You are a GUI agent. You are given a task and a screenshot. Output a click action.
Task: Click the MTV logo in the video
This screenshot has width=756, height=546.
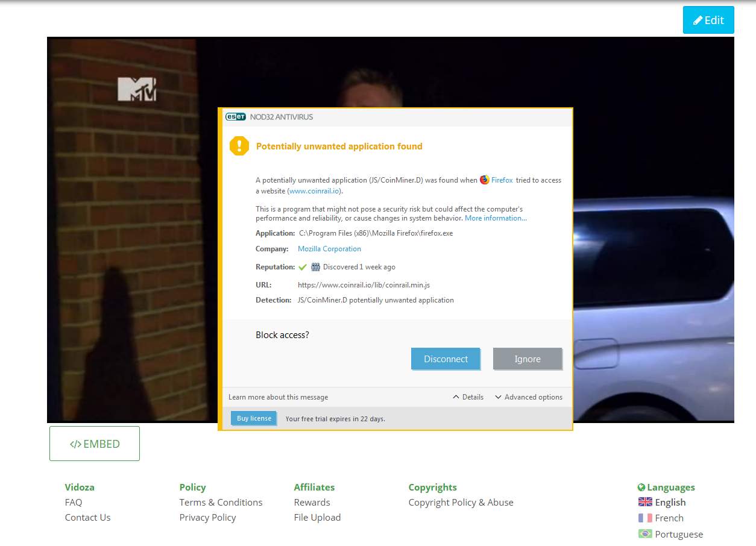pos(137,89)
